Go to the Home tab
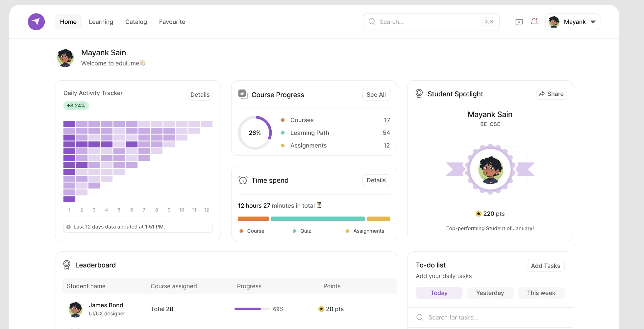The image size is (644, 329). (68, 22)
